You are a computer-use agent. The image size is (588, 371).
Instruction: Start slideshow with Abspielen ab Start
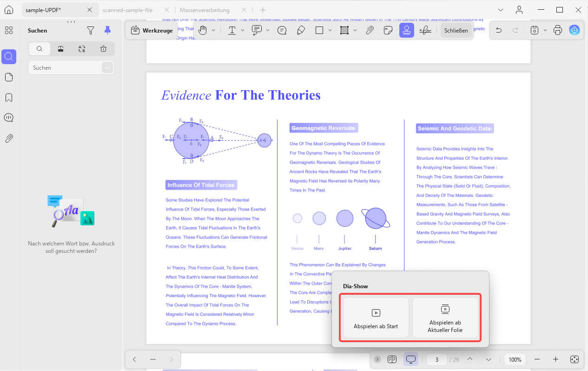[376, 318]
